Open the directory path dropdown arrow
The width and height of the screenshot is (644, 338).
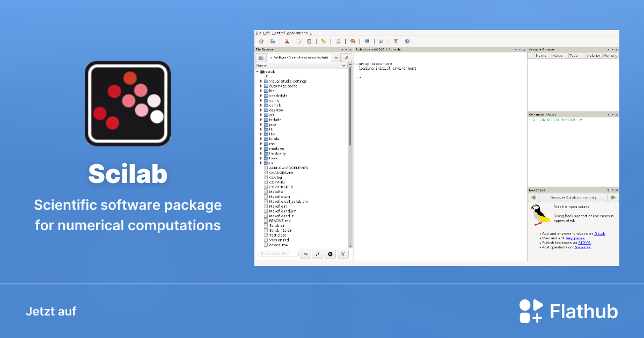click(x=336, y=57)
